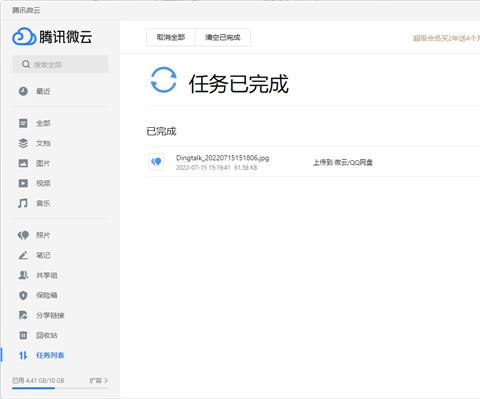Click the 2022-07-15 upload timestamp text
This screenshot has width=480, height=399.
point(203,168)
